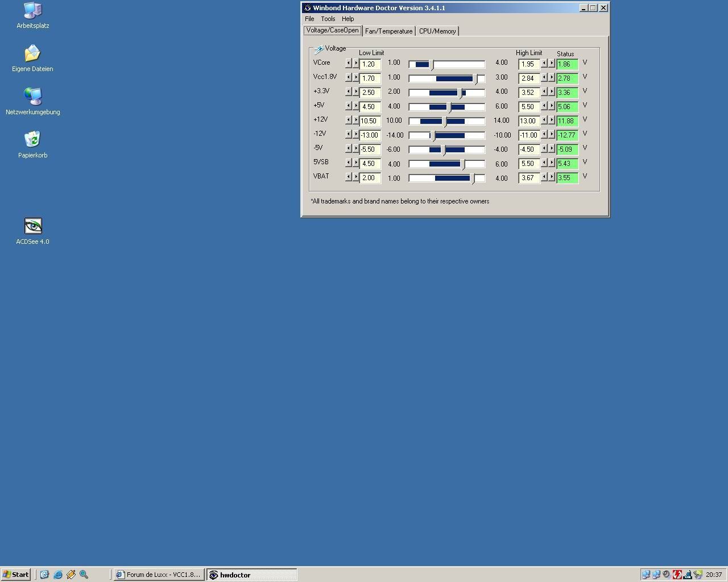This screenshot has width=728, height=582.
Task: Click the 5VSB status value 5.43
Action: (568, 164)
